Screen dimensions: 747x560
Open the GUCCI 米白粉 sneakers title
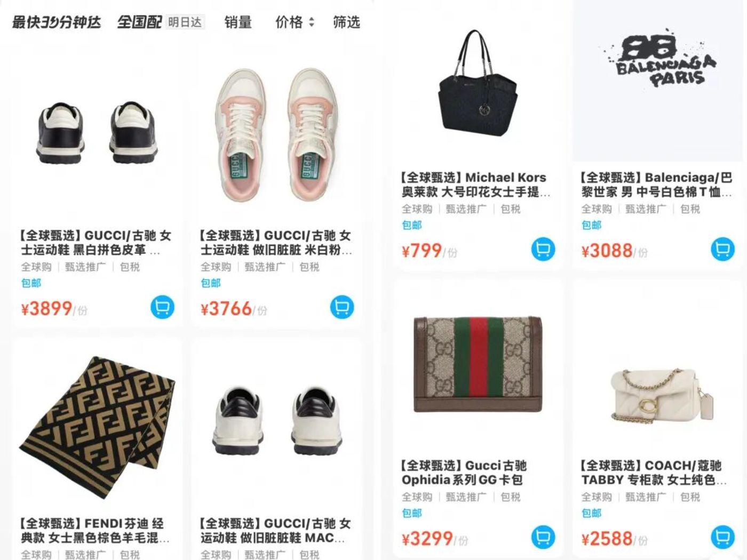pos(276,243)
